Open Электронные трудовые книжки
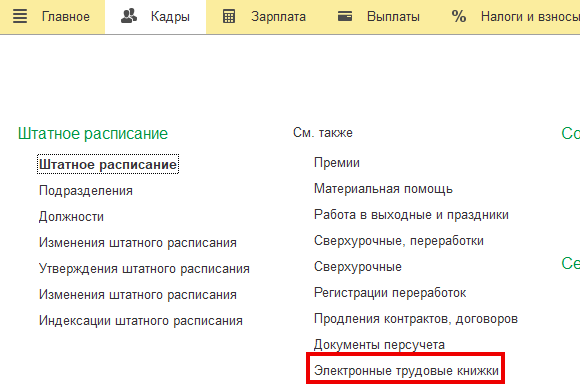 coord(406,370)
